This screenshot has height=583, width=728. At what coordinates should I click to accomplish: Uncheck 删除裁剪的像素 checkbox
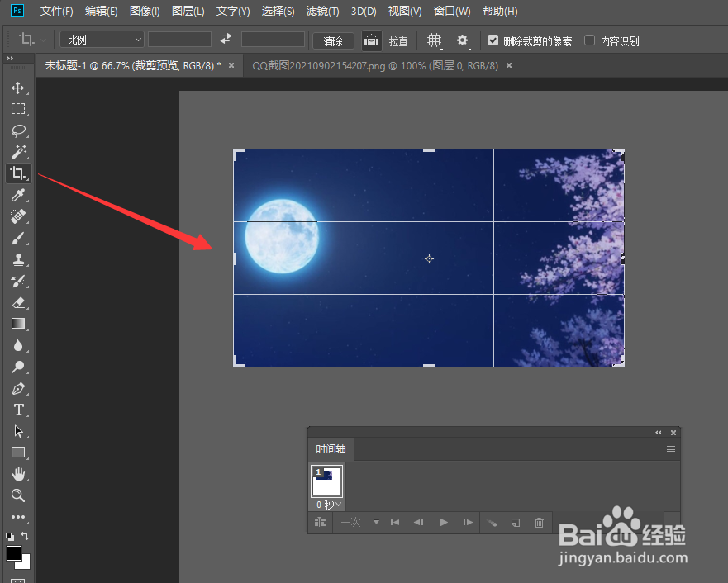[x=492, y=40]
